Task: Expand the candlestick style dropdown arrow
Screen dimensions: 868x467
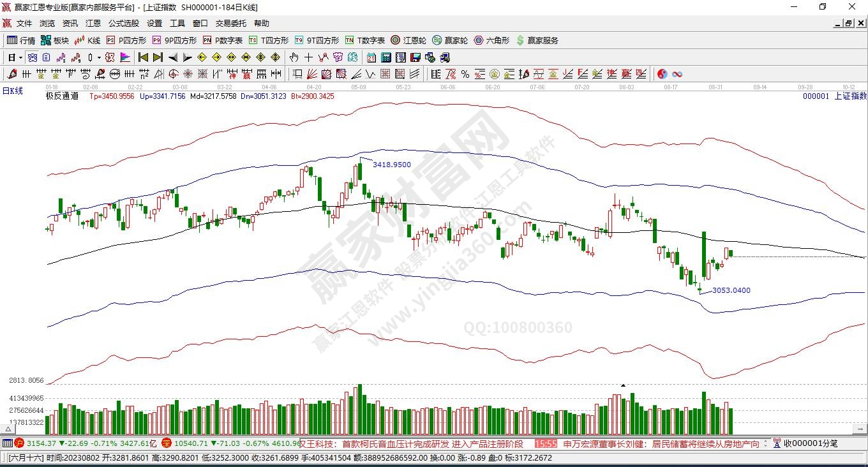Action: [x=99, y=57]
